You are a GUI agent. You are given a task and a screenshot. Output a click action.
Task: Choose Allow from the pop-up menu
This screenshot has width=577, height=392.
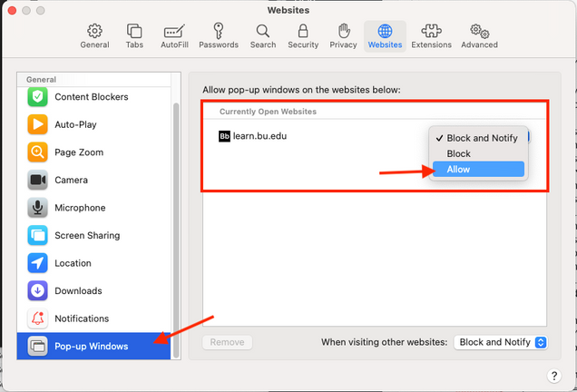pyautogui.click(x=478, y=170)
